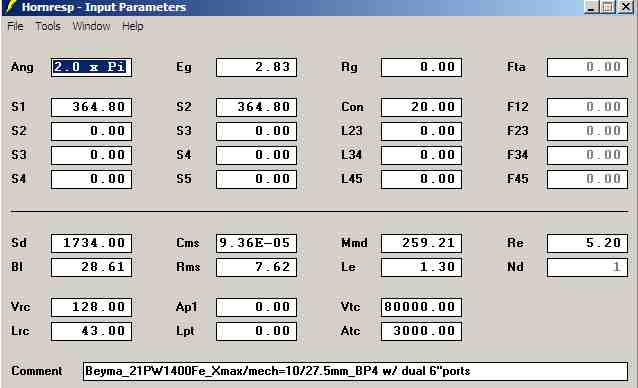Click the Vtc label

click(x=350, y=307)
